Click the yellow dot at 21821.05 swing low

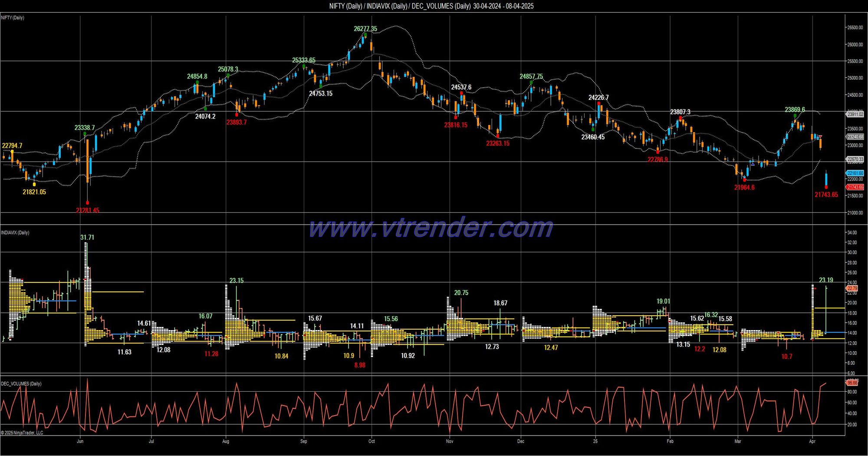coord(34,185)
